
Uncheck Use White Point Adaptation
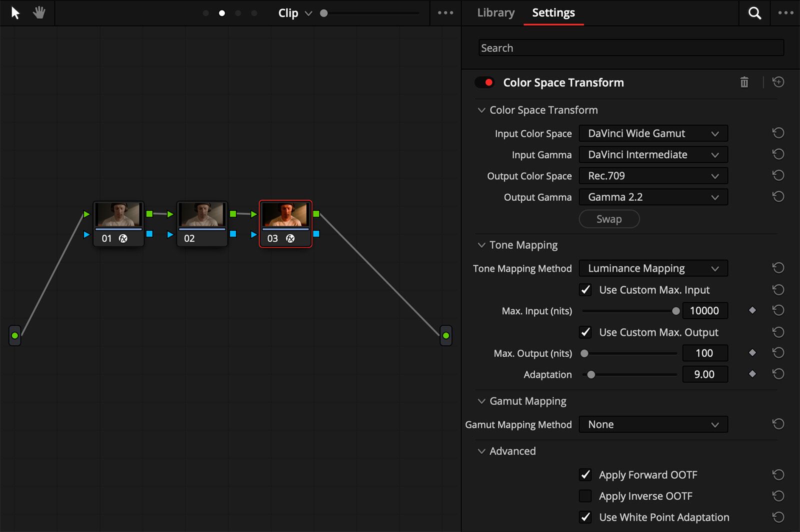585,517
